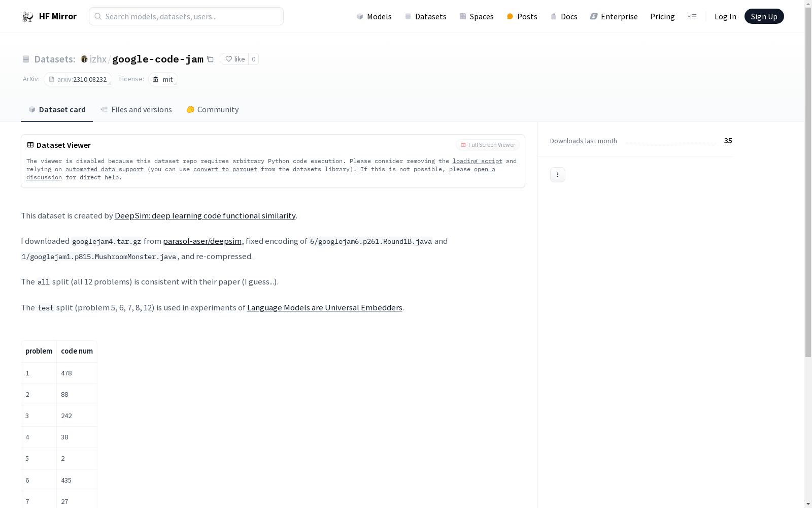Open Docs from the top nav

[564, 16]
